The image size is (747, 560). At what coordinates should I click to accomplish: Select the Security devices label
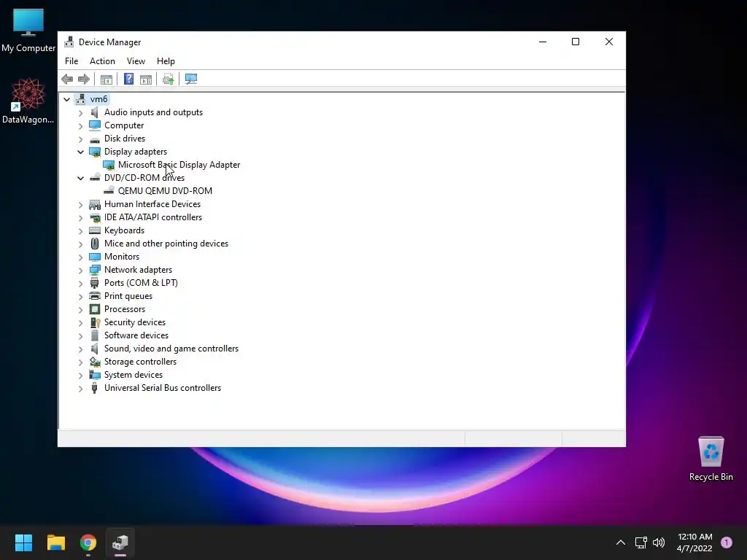[x=135, y=322]
